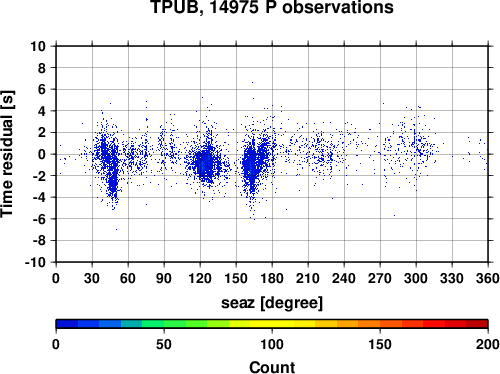Viewport: 500px width, 374px height.
Task: Click the y-axis tick label 0
Action: pos(42,154)
